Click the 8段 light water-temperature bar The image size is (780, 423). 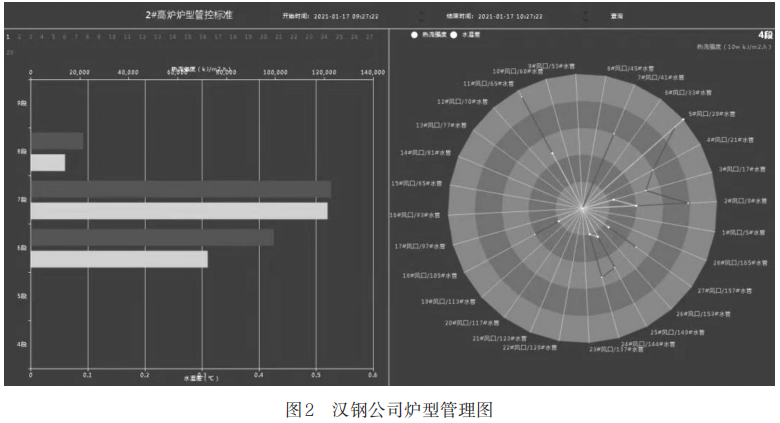pyautogui.click(x=48, y=162)
